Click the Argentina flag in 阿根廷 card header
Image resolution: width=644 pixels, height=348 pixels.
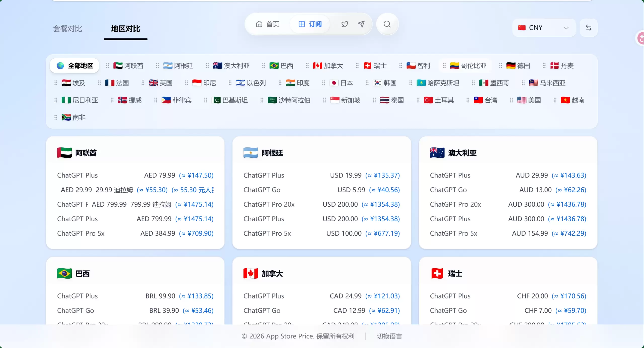tap(251, 153)
